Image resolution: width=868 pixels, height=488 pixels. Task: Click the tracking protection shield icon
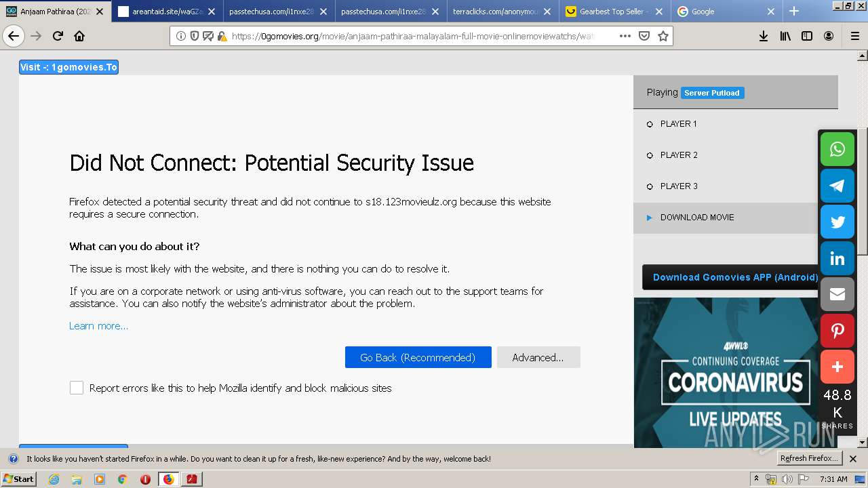coord(195,36)
